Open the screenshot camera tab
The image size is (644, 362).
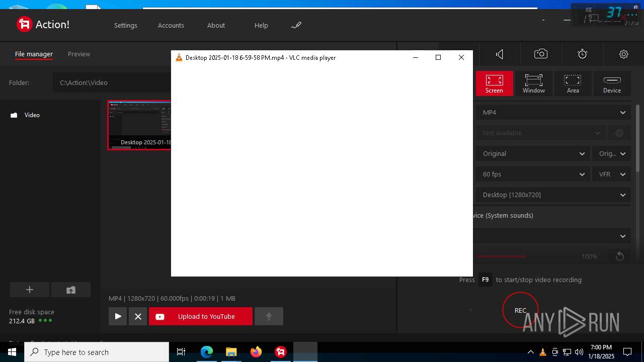pyautogui.click(x=541, y=54)
